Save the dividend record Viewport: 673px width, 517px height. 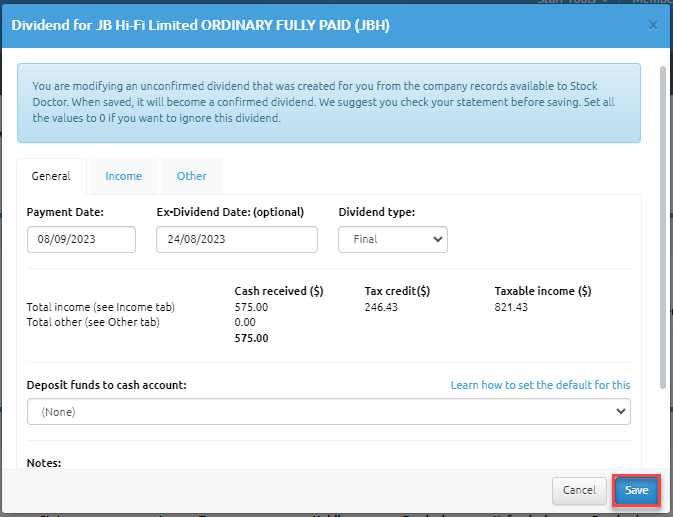(x=637, y=491)
